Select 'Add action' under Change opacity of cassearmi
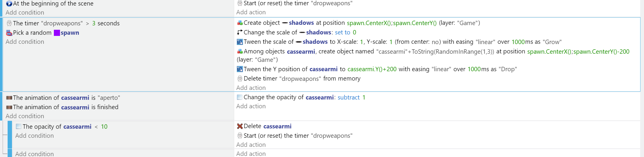This screenshot has height=157, width=644. pos(251,106)
